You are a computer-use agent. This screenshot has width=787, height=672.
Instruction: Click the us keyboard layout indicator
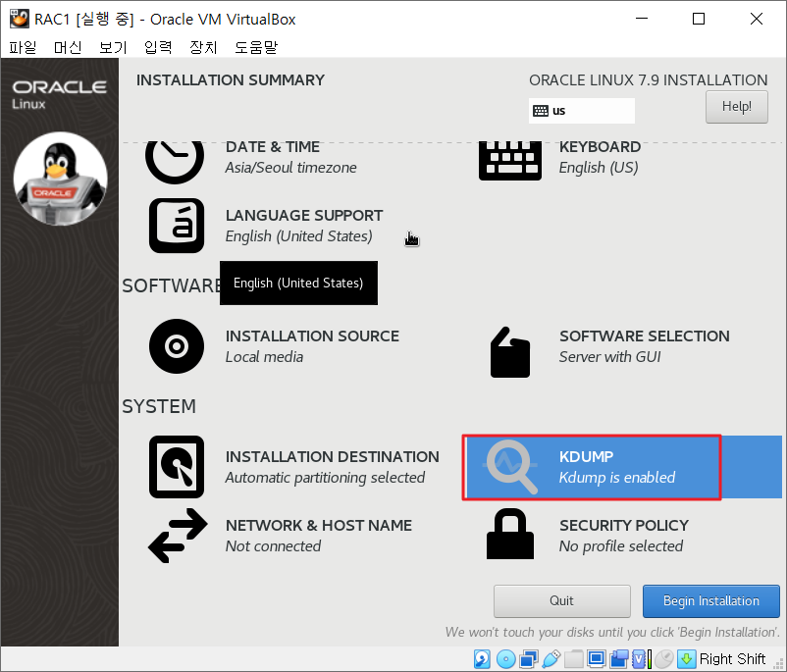tap(581, 111)
